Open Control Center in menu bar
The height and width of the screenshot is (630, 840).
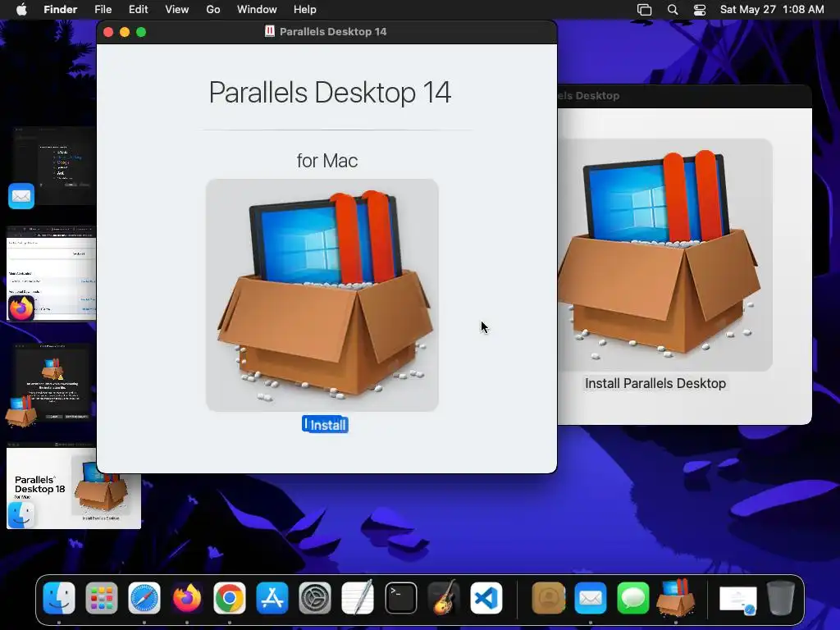click(700, 10)
